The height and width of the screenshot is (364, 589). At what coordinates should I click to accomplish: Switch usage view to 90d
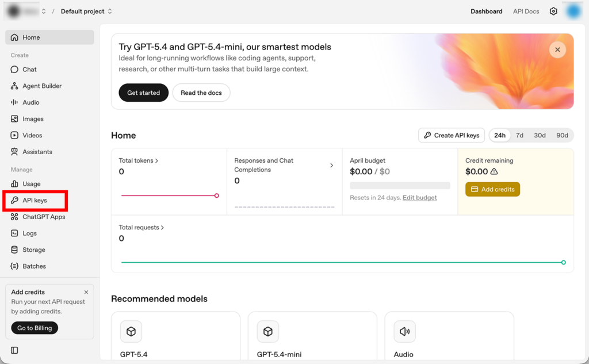click(562, 135)
